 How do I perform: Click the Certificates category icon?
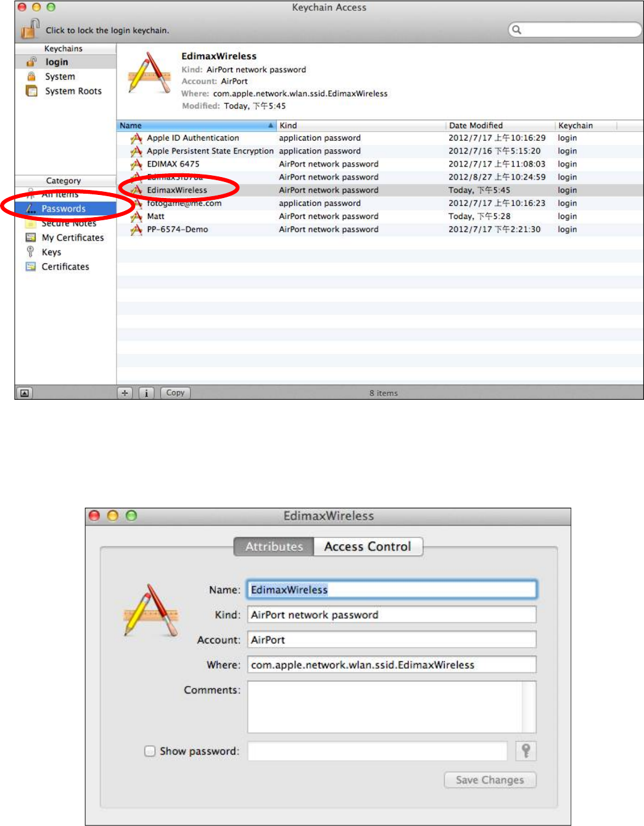[x=30, y=266]
